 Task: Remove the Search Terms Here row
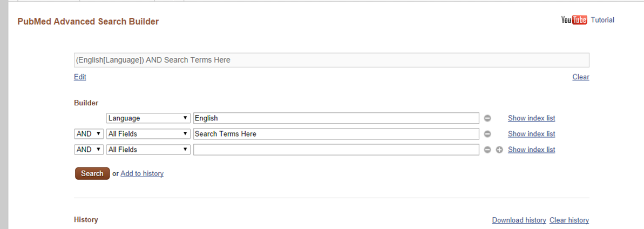487,134
